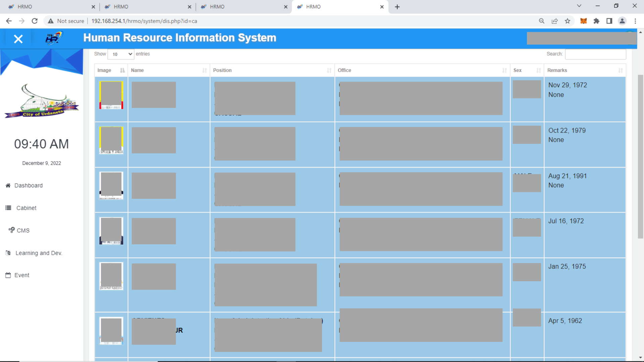Open CMS from the sidebar
Viewport: 644px width, 362px height.
tap(23, 230)
